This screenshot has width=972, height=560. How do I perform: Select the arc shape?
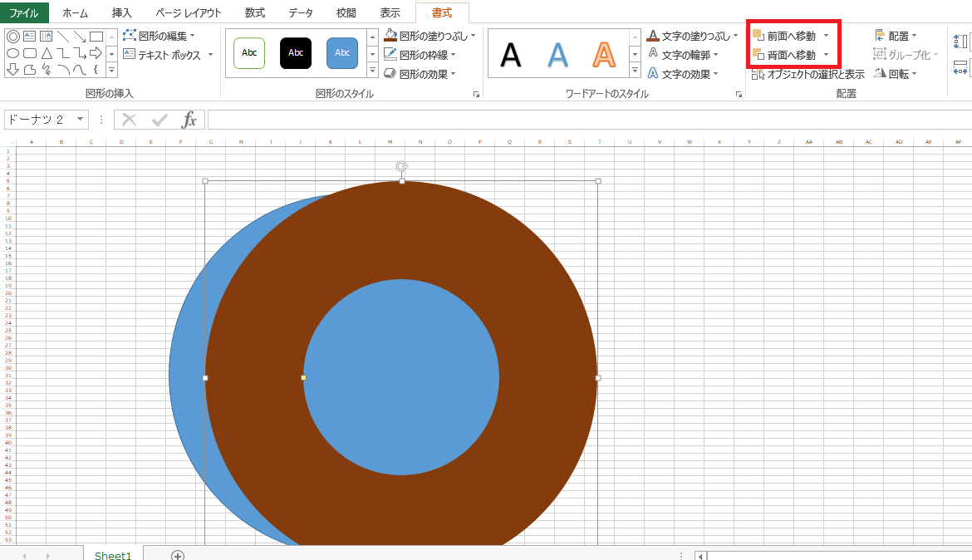click(62, 70)
